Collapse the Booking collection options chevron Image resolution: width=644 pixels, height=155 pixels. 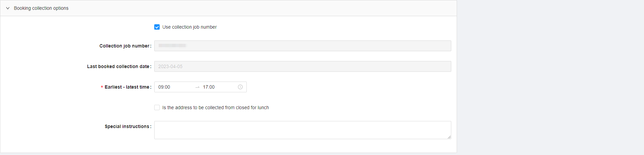[8, 8]
